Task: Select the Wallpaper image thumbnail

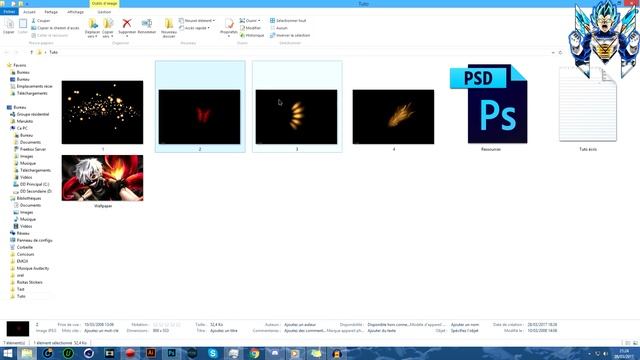Action: point(102,178)
